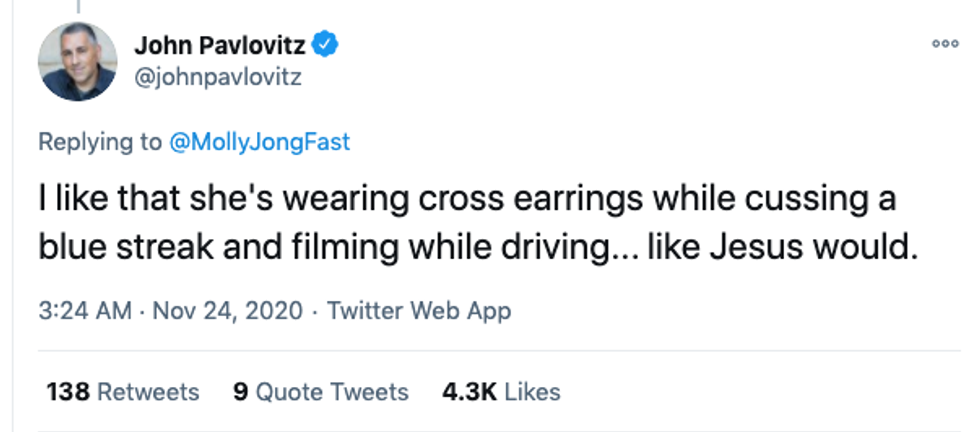This screenshot has width=980, height=432.
Task: Click the thread connector line above avatar
Action: [x=77, y=5]
